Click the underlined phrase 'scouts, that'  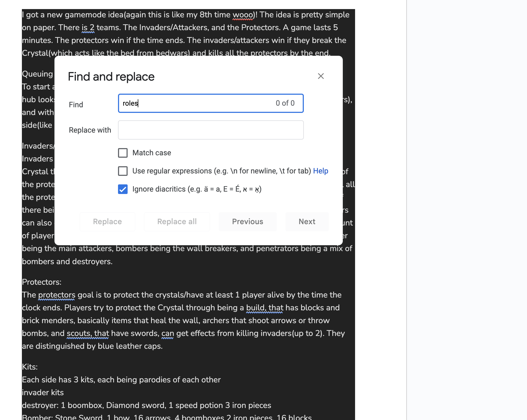[x=88, y=333]
